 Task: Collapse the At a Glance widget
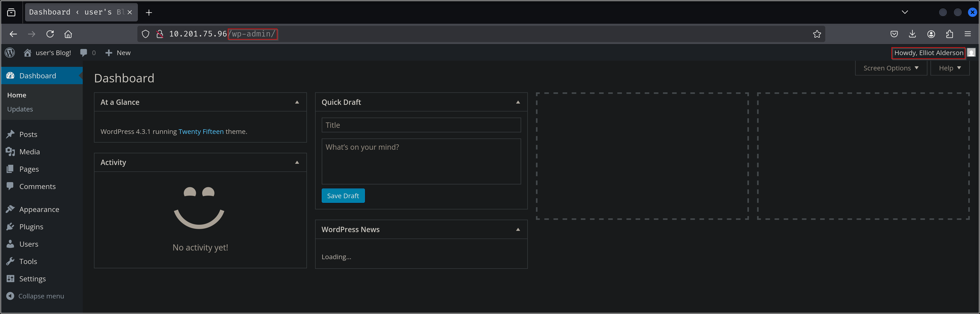point(297,102)
